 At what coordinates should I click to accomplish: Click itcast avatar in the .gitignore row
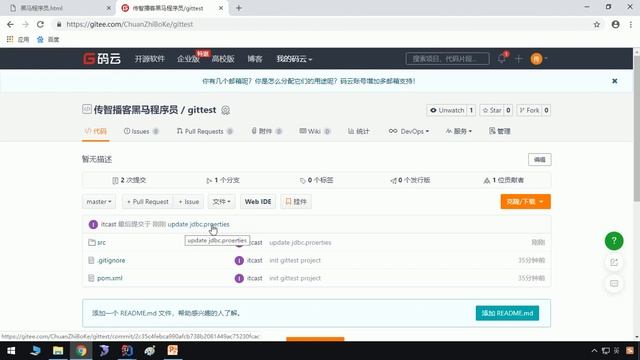[x=239, y=260]
